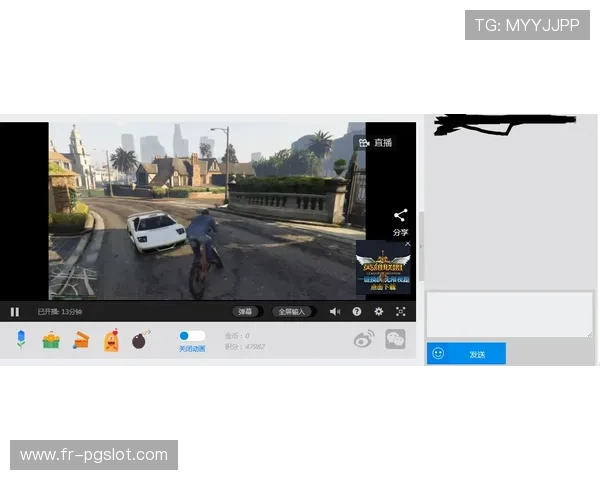600x480 pixels.
Task: Open the emoji smiley picker
Action: pos(438,353)
